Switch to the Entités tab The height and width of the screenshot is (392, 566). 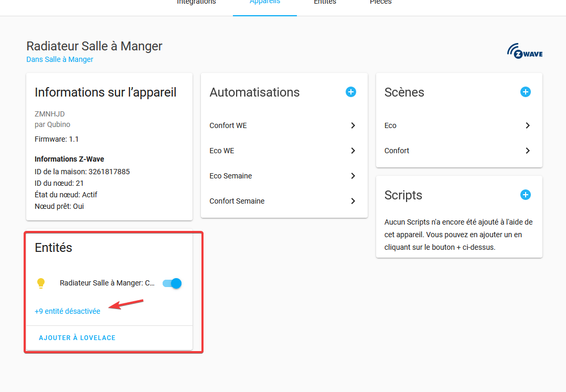coord(325,2)
